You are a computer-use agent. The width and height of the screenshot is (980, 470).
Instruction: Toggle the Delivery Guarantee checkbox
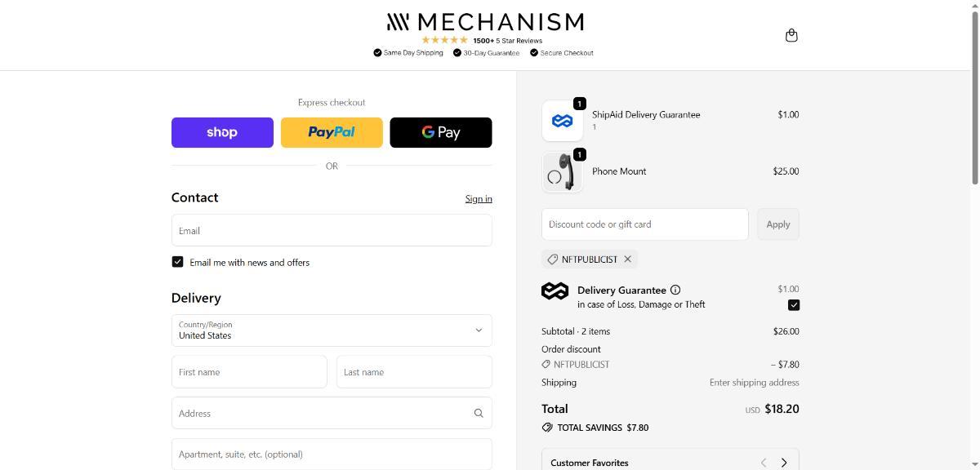(793, 305)
